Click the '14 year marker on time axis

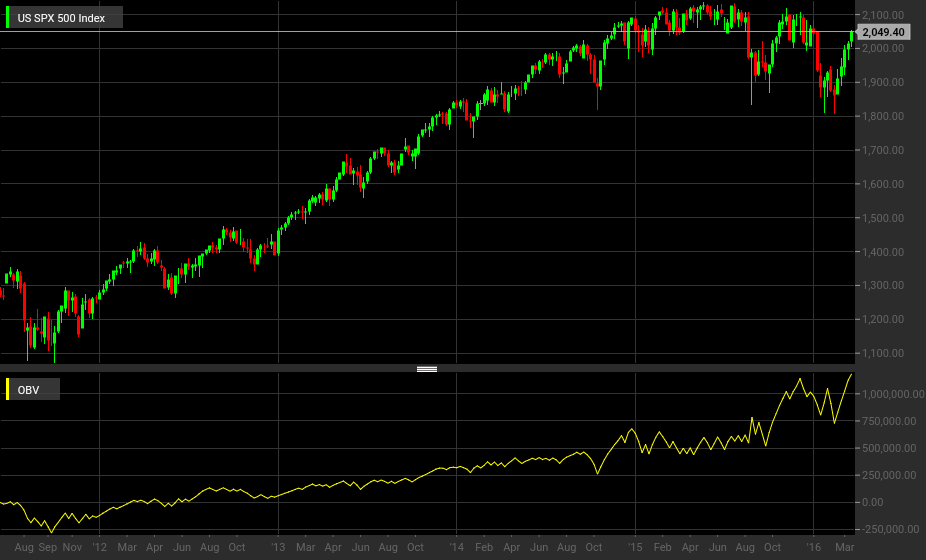click(x=456, y=547)
